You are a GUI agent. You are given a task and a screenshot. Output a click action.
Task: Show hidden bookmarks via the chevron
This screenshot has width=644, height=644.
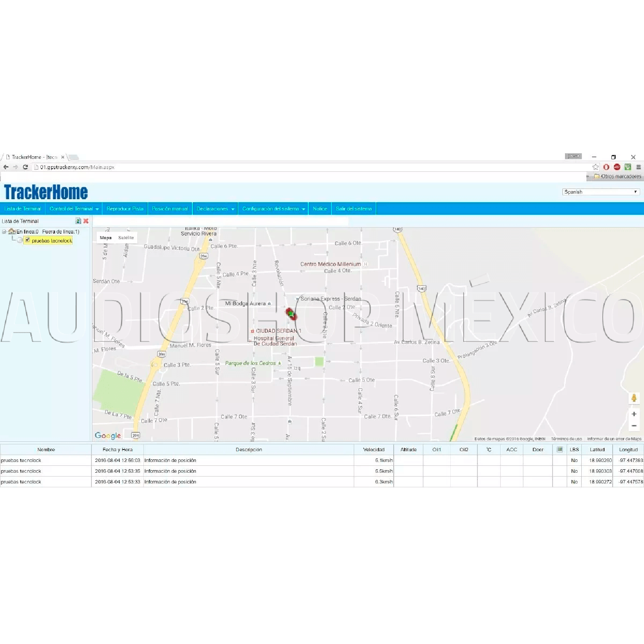[x=588, y=176]
